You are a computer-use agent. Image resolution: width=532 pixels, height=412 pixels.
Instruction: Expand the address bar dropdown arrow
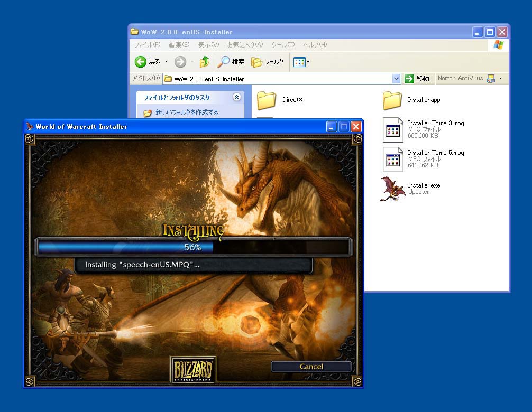397,79
